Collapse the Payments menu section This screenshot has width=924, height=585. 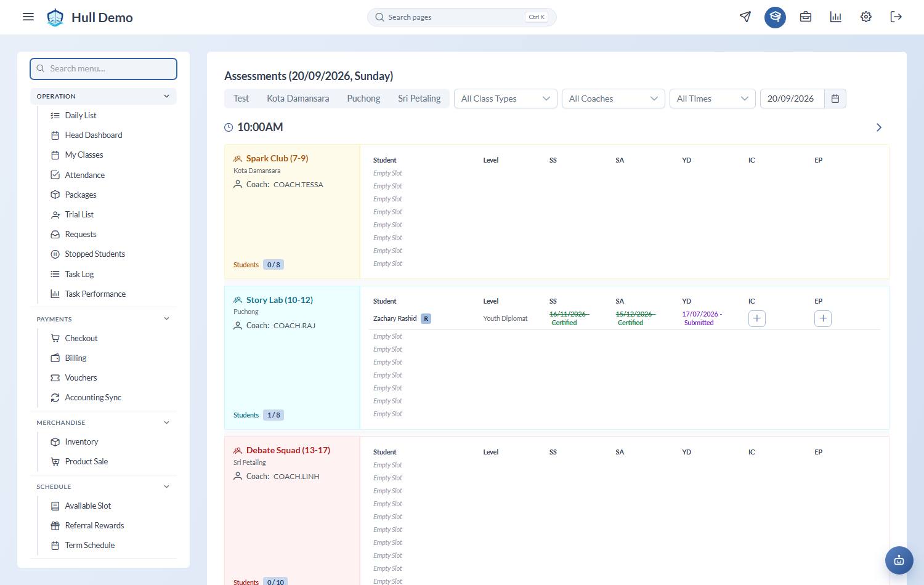103,319
